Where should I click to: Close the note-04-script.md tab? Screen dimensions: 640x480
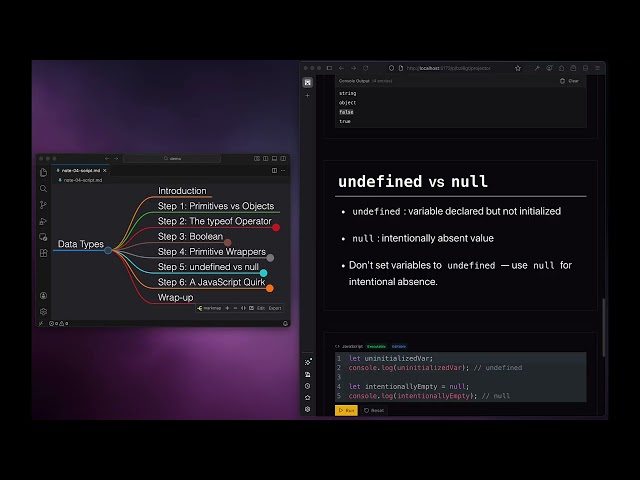coord(104,170)
